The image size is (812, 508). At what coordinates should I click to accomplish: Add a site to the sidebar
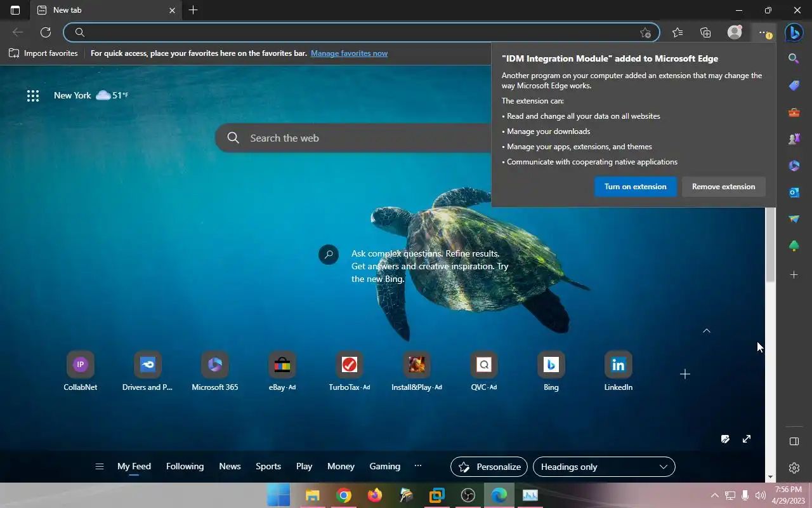click(x=794, y=275)
